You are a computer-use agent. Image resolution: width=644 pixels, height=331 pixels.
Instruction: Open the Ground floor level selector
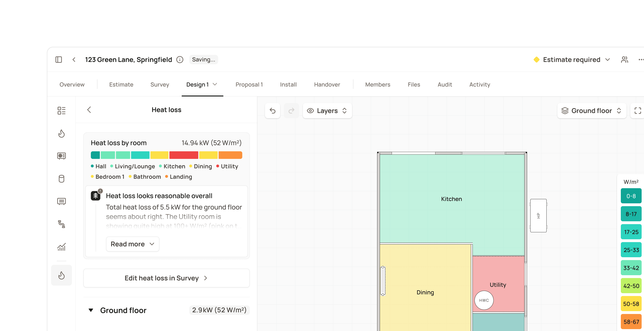591,111
